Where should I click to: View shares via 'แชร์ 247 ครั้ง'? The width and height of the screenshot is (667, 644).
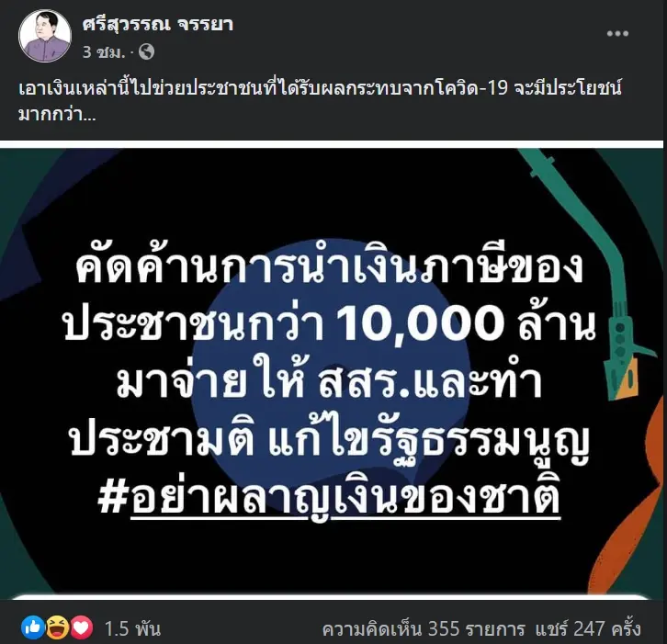[588, 628]
